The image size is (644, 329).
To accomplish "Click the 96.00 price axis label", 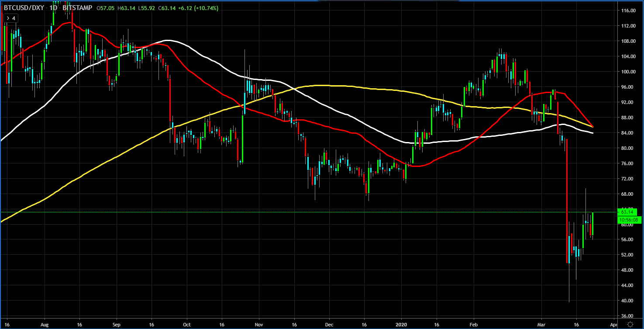I will [x=627, y=87].
